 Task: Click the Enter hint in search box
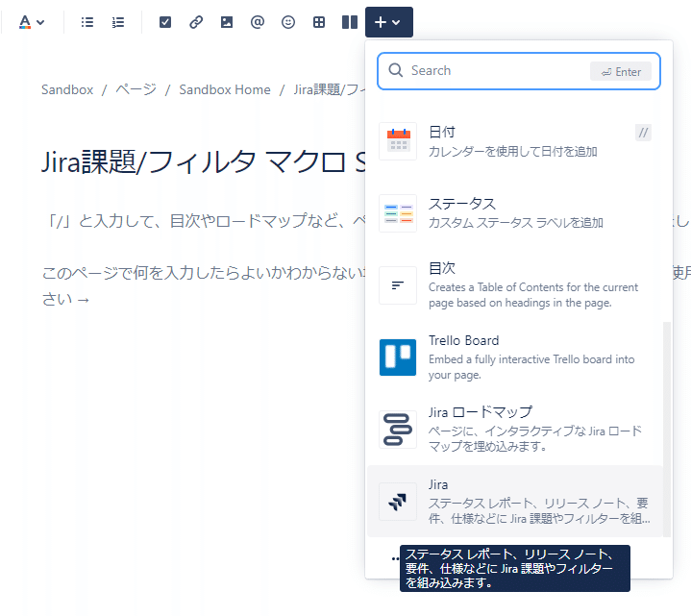[621, 71]
